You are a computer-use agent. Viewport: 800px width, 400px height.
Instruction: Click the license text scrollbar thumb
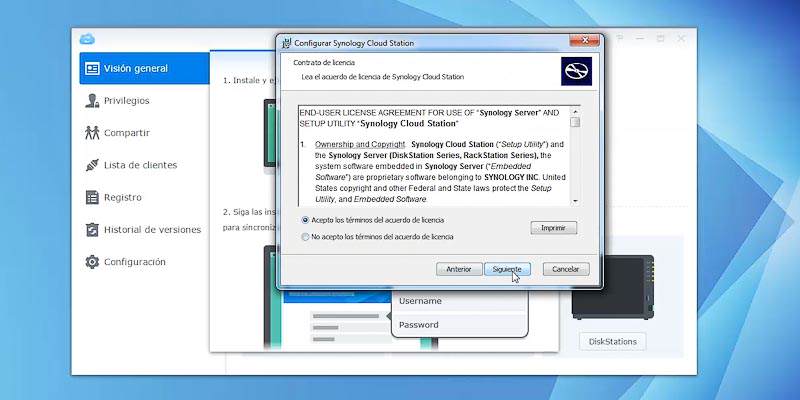pos(576,122)
